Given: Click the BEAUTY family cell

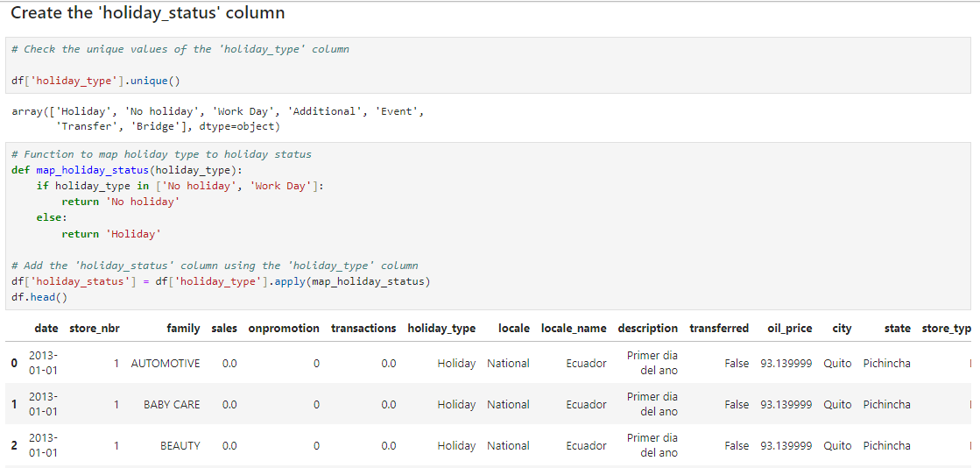Looking at the screenshot, I should pyautogui.click(x=180, y=445).
